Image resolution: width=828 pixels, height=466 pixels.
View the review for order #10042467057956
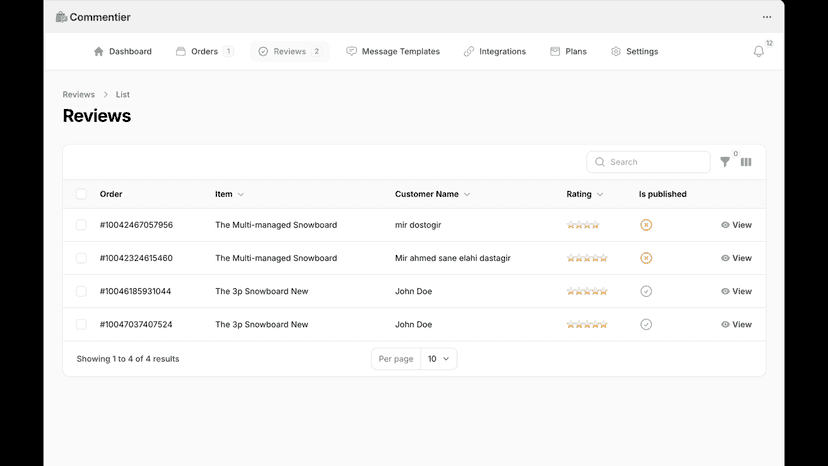pos(736,225)
